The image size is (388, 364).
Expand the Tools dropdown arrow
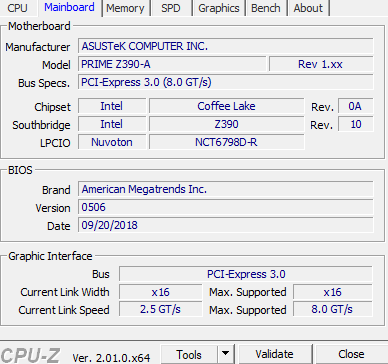coord(226,355)
